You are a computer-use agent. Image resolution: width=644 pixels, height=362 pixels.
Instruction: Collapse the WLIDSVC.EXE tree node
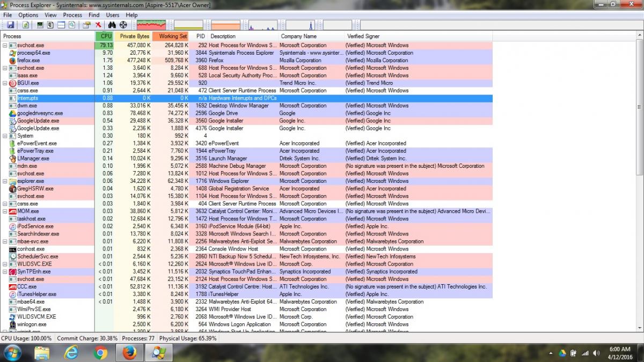point(5,264)
